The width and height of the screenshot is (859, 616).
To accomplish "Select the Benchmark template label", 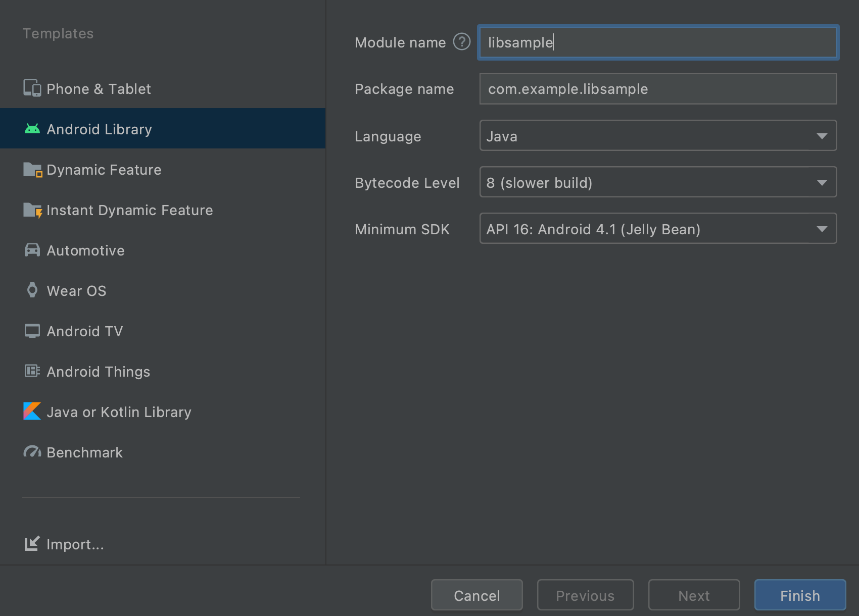I will point(85,452).
